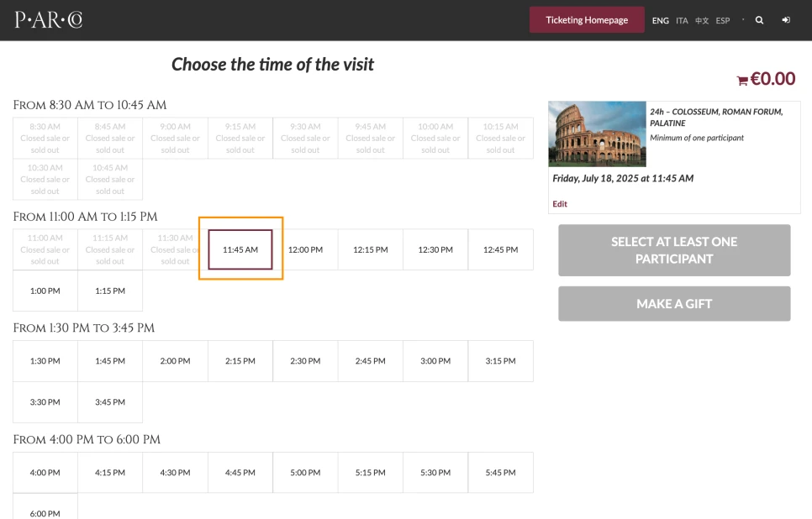Pick the 12:45 PM time slot
This screenshot has height=519, width=812.
pyautogui.click(x=500, y=249)
